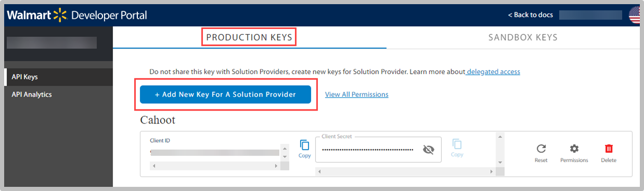This screenshot has height=191, width=644.
Task: Click the Walmart spark logo
Action: 60,15
